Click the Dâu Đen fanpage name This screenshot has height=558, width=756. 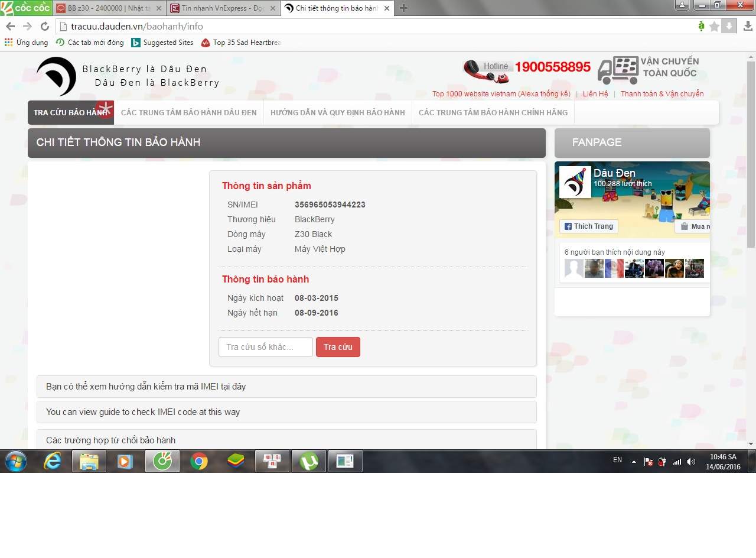click(x=614, y=173)
